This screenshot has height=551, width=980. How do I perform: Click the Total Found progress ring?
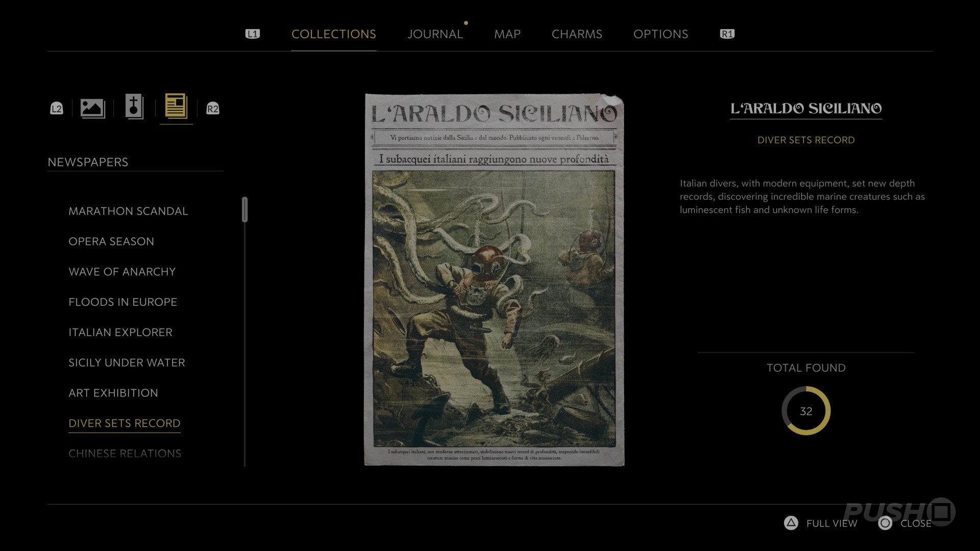pos(806,411)
